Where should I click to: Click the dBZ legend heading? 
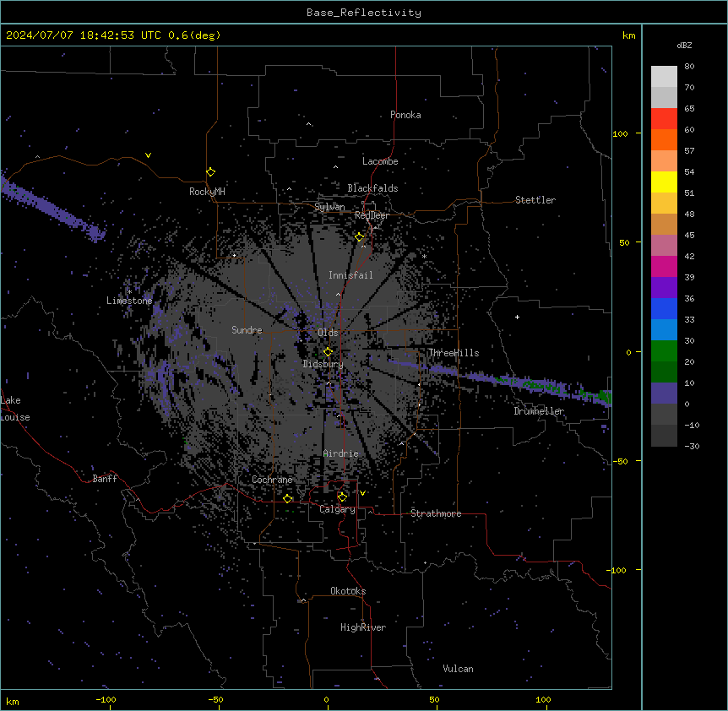(684, 45)
